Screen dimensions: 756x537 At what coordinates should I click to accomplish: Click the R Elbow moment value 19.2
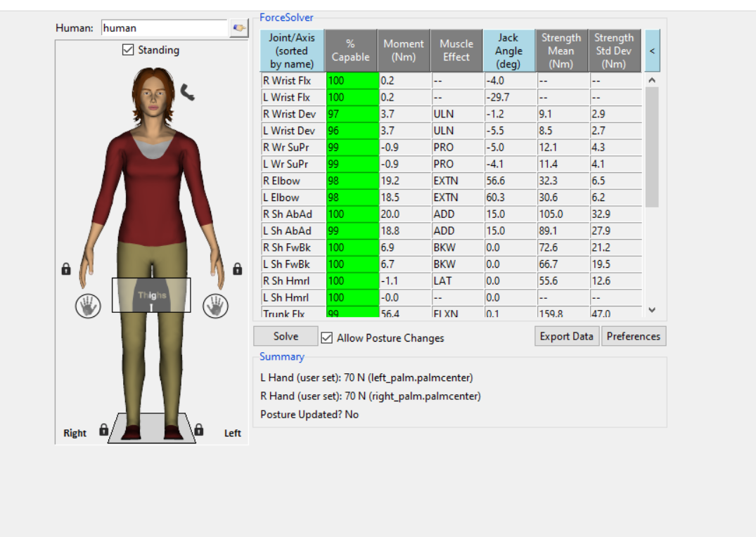(405, 181)
